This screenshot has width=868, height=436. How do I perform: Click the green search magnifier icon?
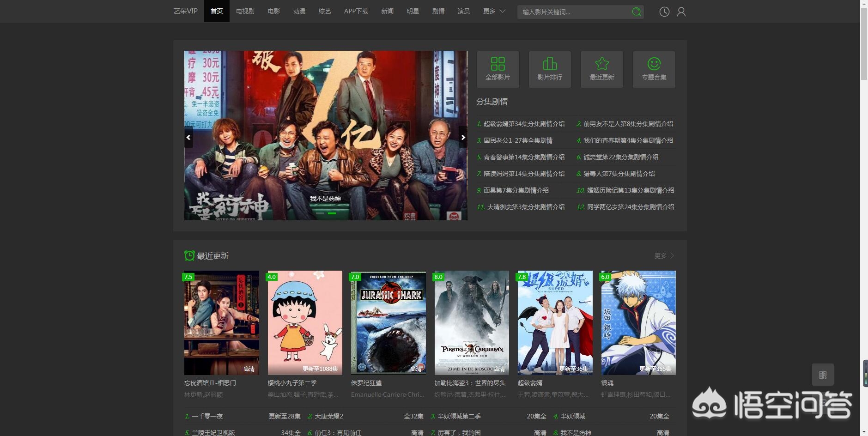click(636, 12)
